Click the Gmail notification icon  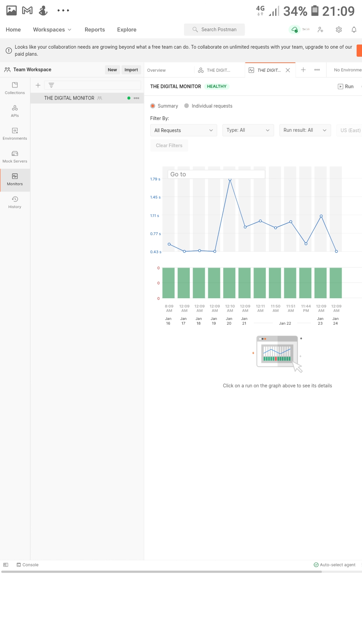point(27,10)
